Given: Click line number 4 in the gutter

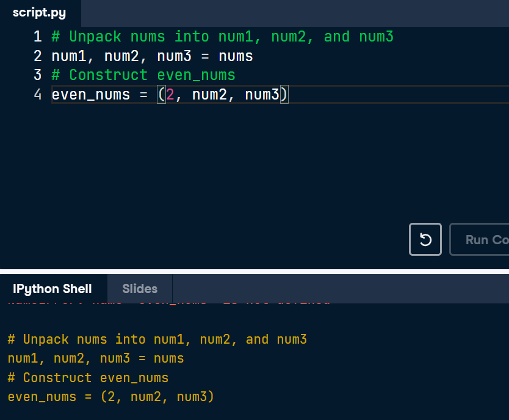Looking at the screenshot, I should [38, 95].
